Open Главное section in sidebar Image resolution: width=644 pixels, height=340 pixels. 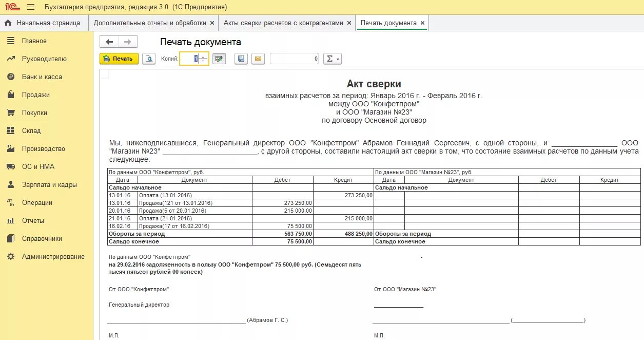tap(34, 41)
